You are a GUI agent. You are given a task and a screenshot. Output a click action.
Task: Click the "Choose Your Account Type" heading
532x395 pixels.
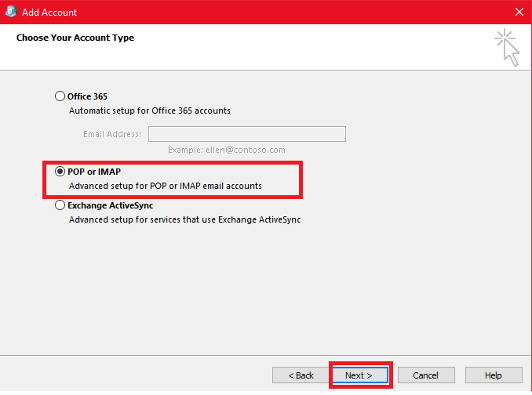pos(75,38)
